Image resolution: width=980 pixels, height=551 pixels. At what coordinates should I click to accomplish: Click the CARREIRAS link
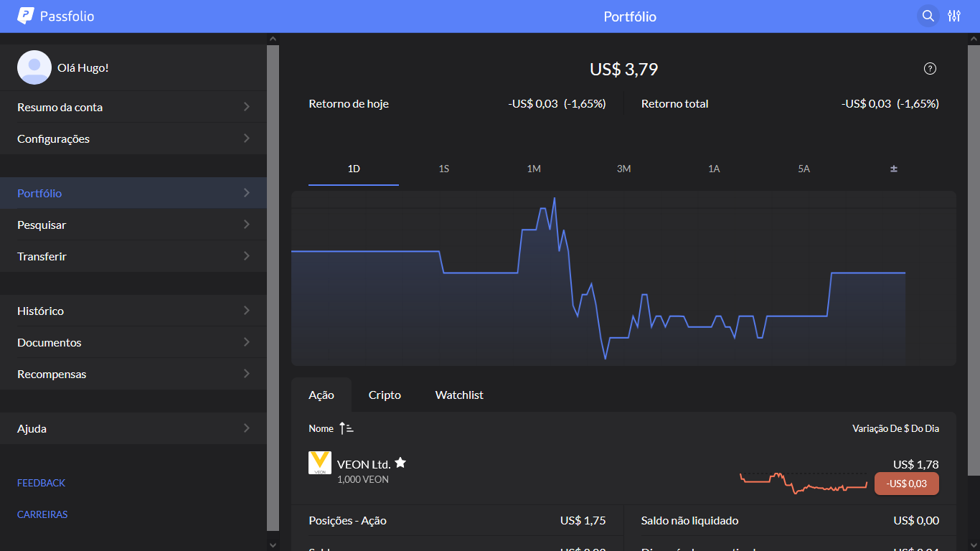click(42, 514)
